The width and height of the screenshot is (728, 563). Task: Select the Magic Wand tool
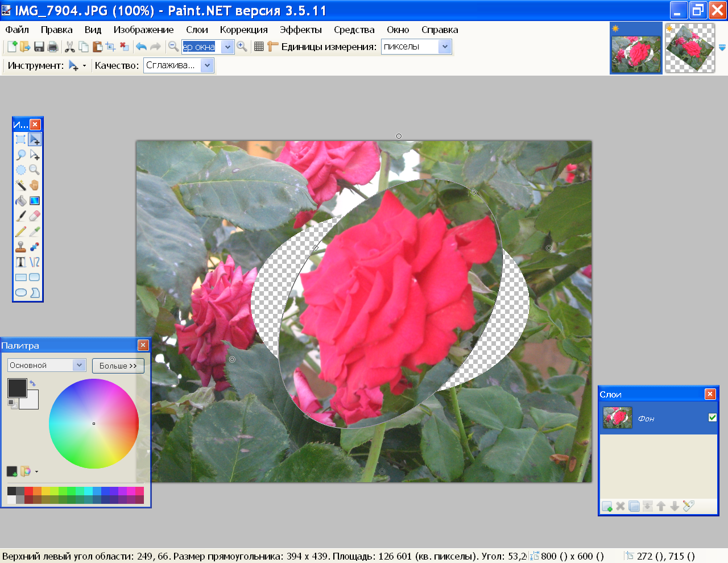click(x=21, y=185)
